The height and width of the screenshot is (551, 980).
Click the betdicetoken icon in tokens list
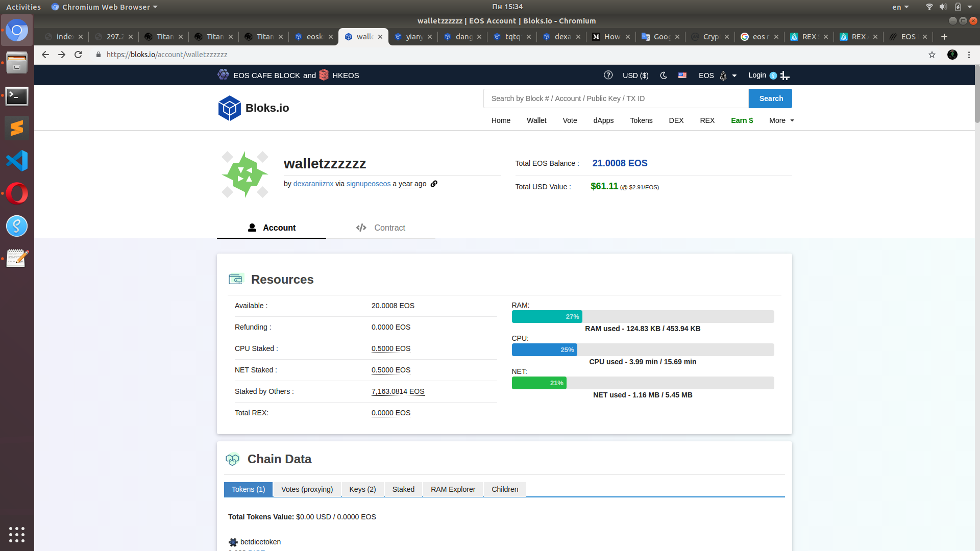pyautogui.click(x=233, y=542)
